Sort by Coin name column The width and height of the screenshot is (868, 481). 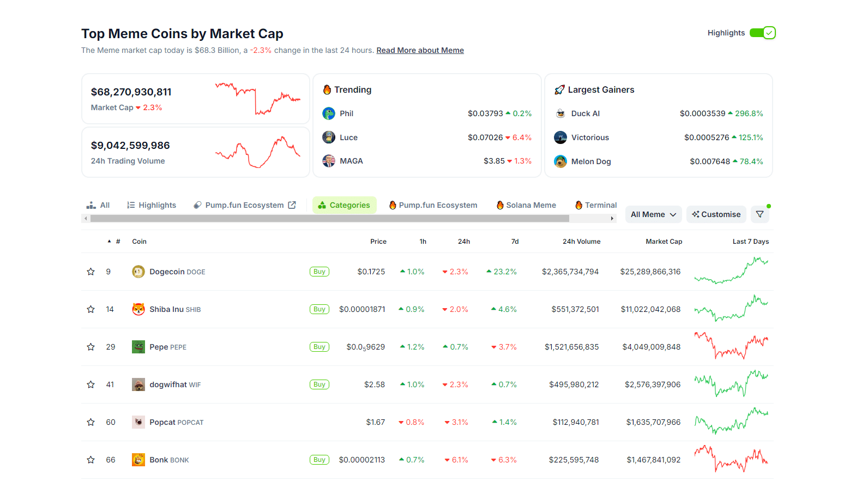point(139,242)
